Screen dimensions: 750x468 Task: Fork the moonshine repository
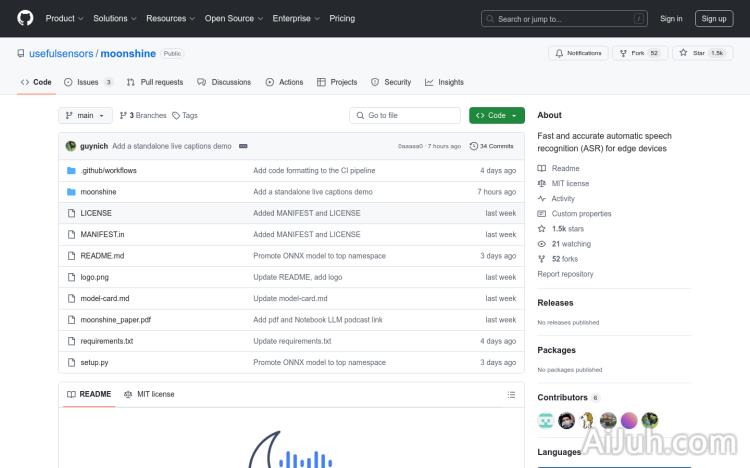(639, 53)
